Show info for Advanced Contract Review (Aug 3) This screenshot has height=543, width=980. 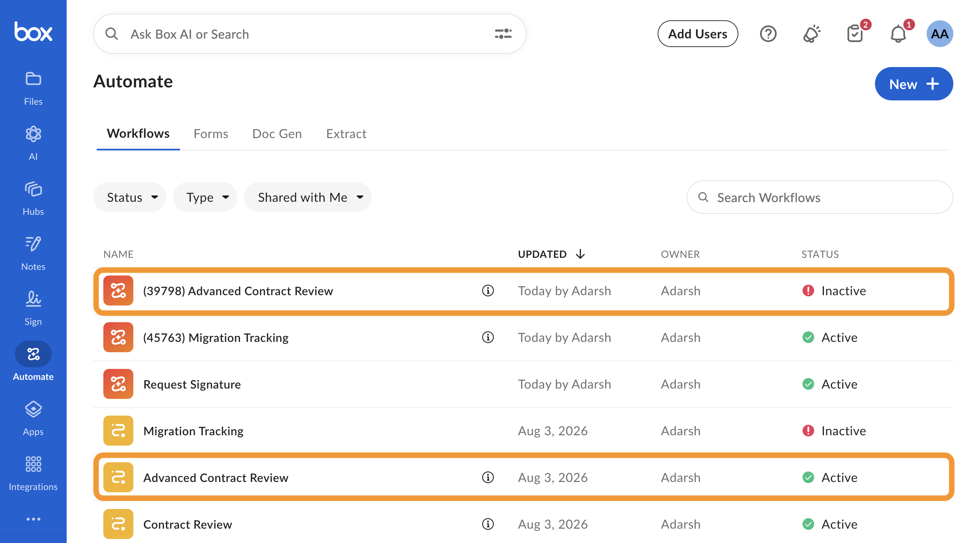pos(488,477)
